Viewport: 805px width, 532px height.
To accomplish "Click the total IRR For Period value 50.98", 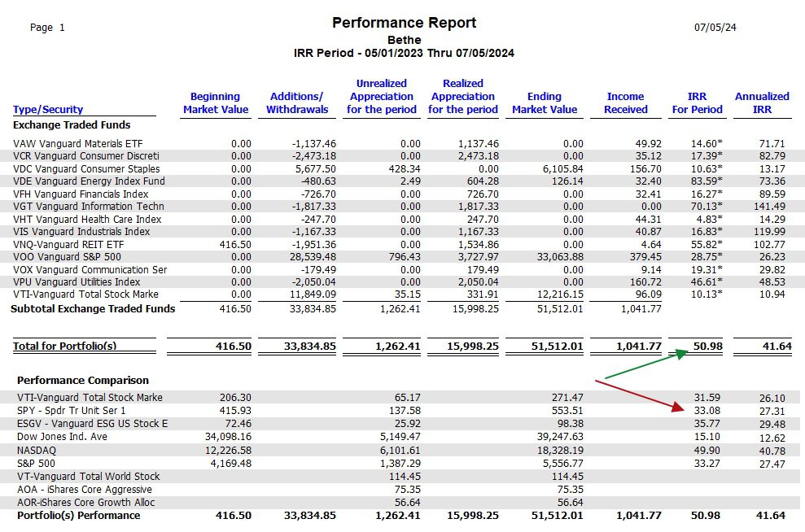I will click(x=708, y=347).
